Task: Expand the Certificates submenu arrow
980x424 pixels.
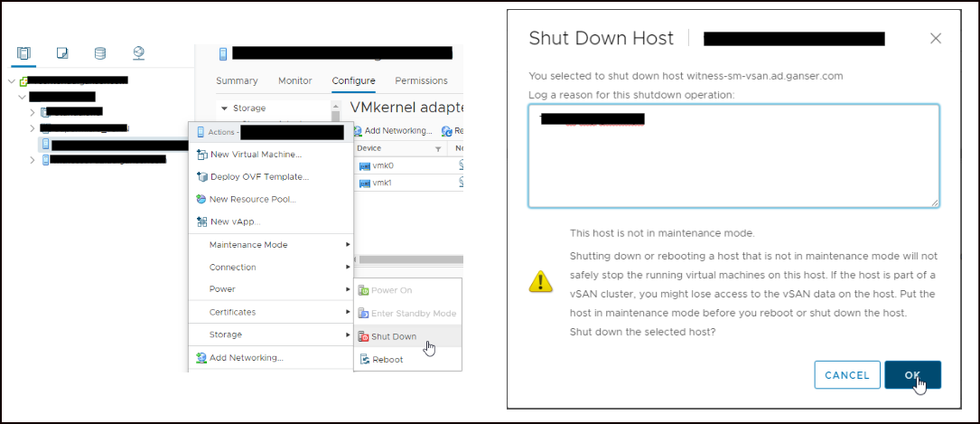Action: (348, 311)
